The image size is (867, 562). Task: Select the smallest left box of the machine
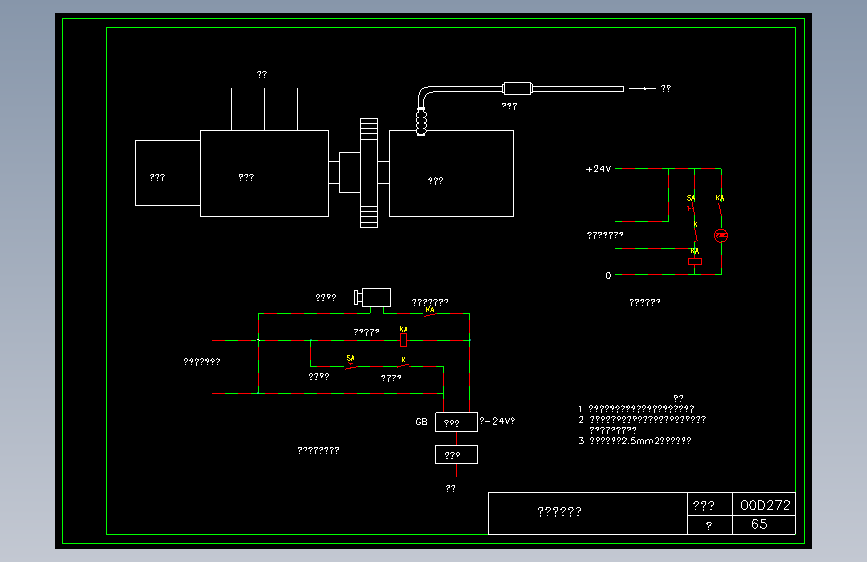tap(168, 173)
